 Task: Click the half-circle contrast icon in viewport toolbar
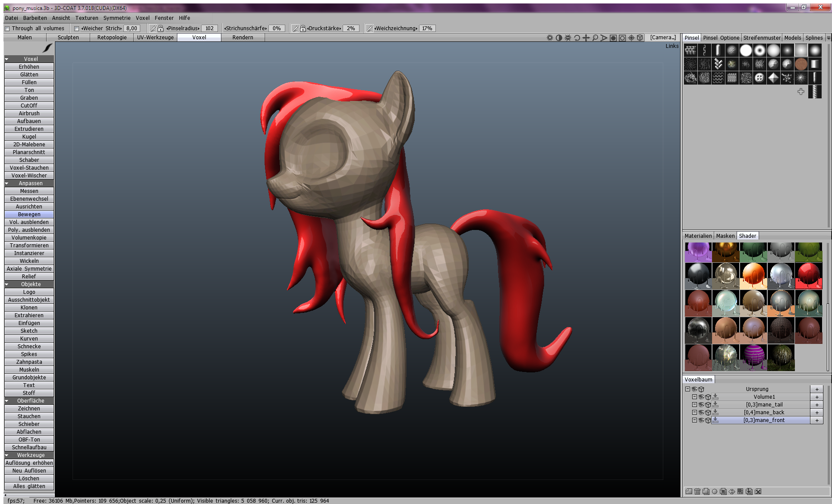(559, 38)
